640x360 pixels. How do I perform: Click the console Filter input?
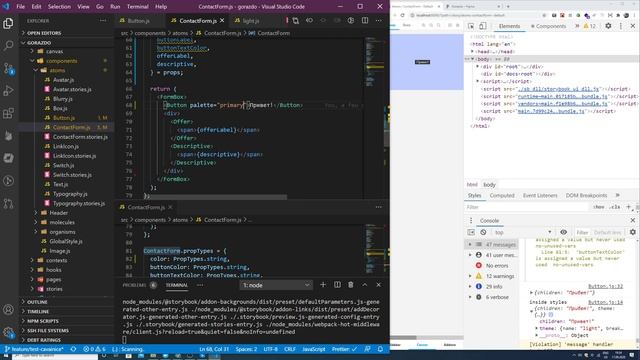(582, 232)
